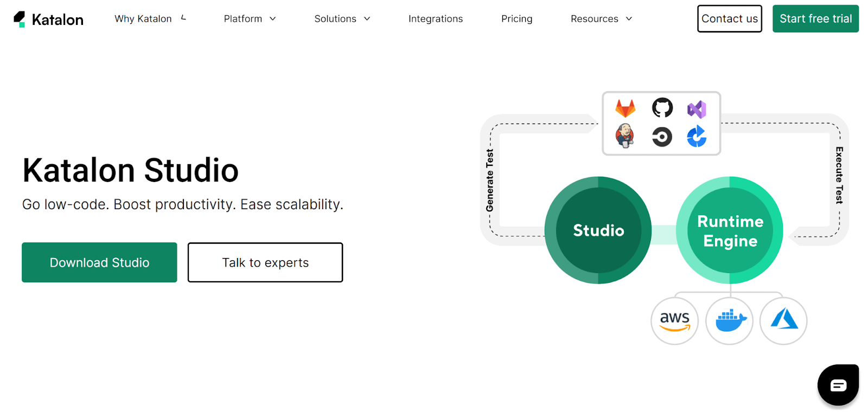
Task: Click the Runtime Engine circle
Action: tap(730, 230)
